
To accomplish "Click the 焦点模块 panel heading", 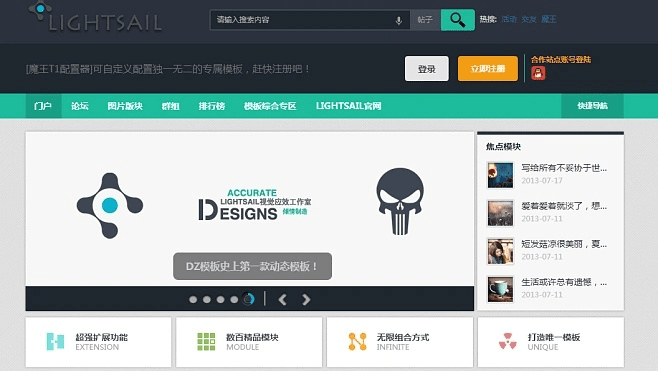I will pyautogui.click(x=503, y=146).
